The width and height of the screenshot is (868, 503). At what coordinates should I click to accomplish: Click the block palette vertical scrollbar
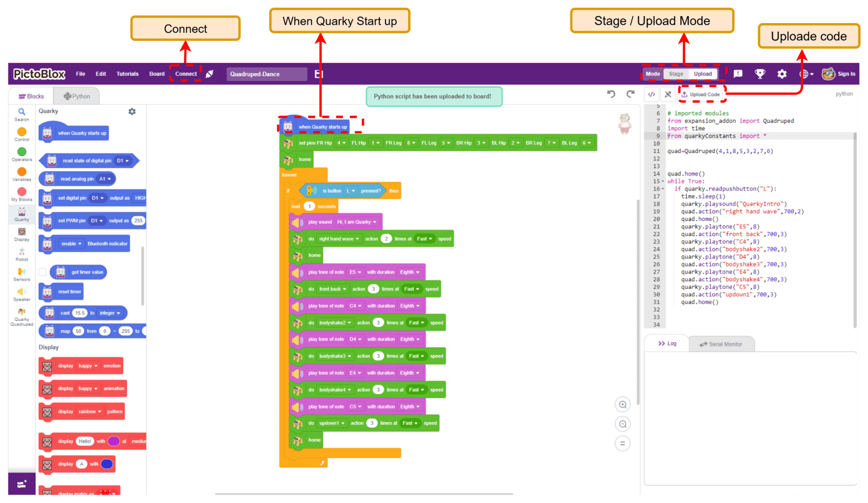click(x=142, y=276)
